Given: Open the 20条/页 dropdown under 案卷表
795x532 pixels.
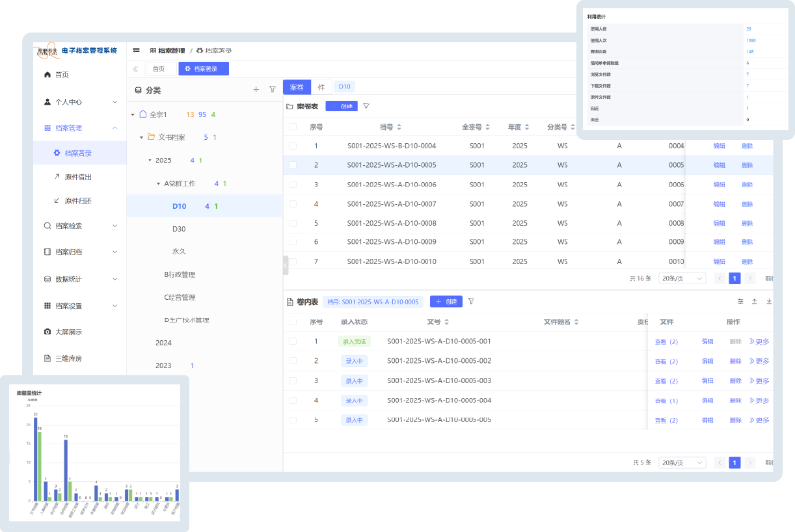Looking at the screenshot, I should pyautogui.click(x=682, y=278).
